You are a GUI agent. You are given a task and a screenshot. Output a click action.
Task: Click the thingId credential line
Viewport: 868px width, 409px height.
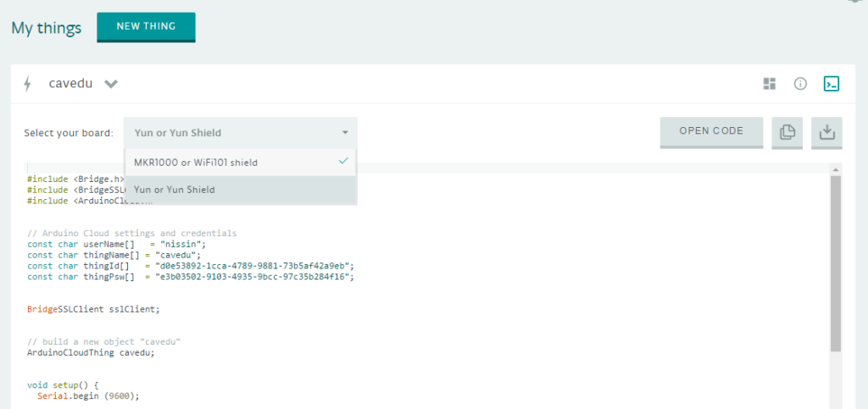click(x=191, y=266)
